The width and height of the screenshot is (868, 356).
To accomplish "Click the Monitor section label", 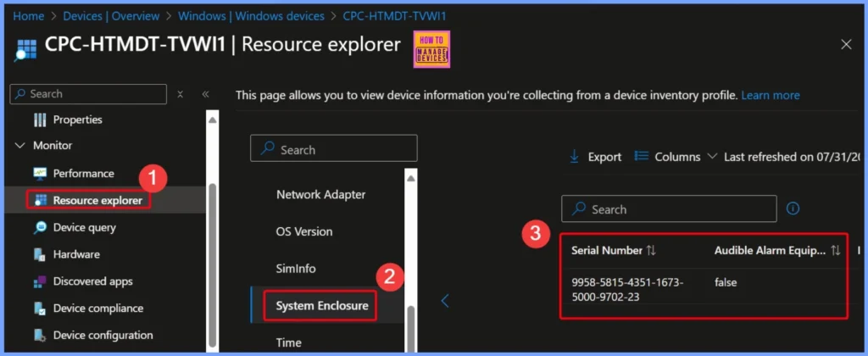I will tap(53, 146).
